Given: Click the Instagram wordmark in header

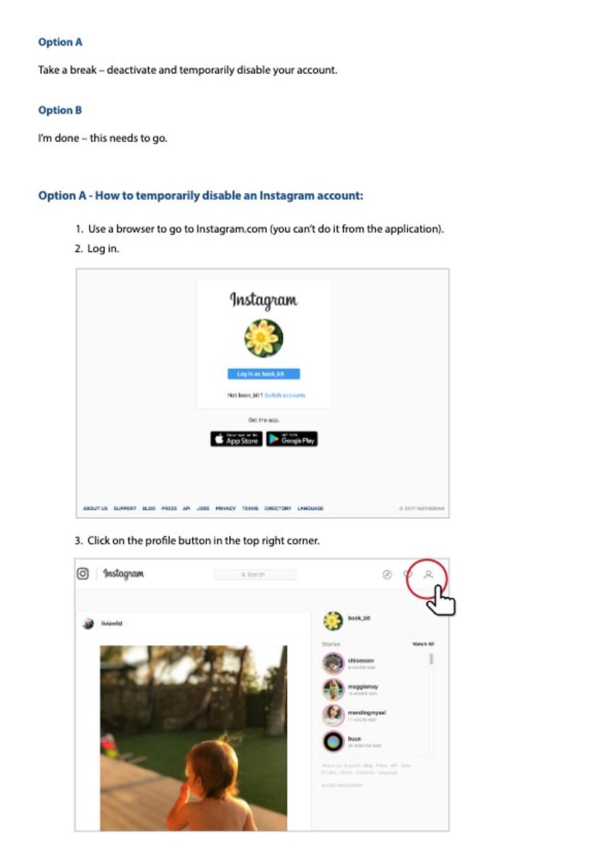Looking at the screenshot, I should click(x=123, y=574).
